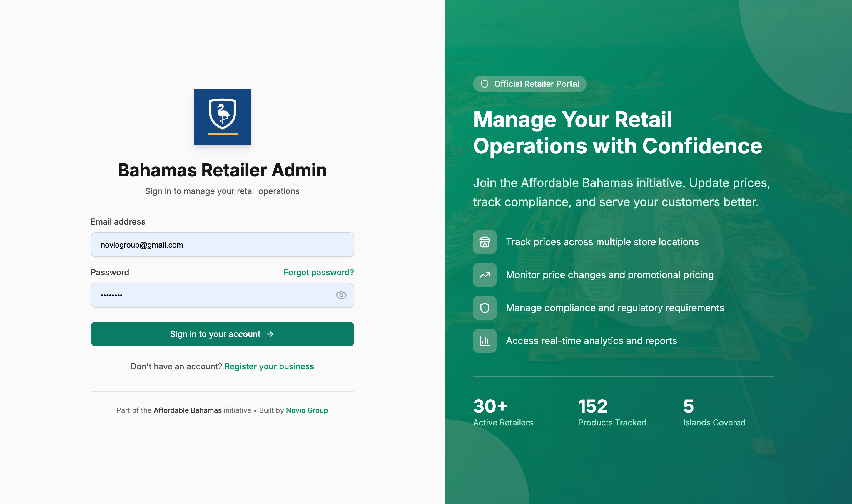The image size is (852, 504).
Task: Open Register your business
Action: 269,366
